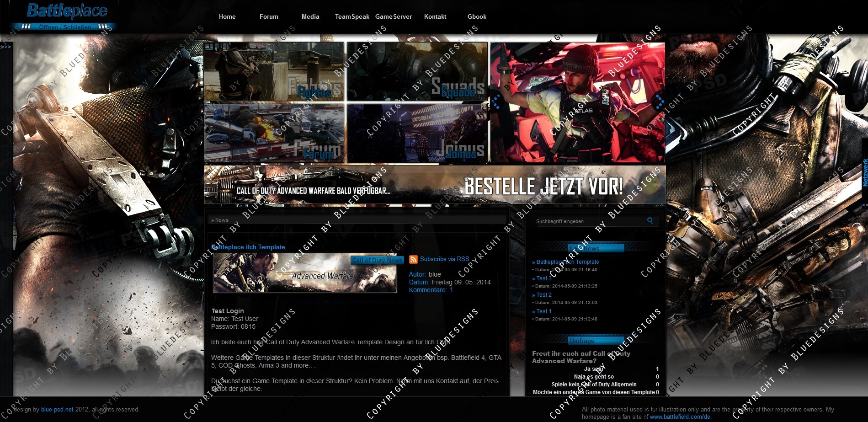Image resolution: width=868 pixels, height=422 pixels.
Task: Click the Autor: blue text
Action: tap(425, 274)
